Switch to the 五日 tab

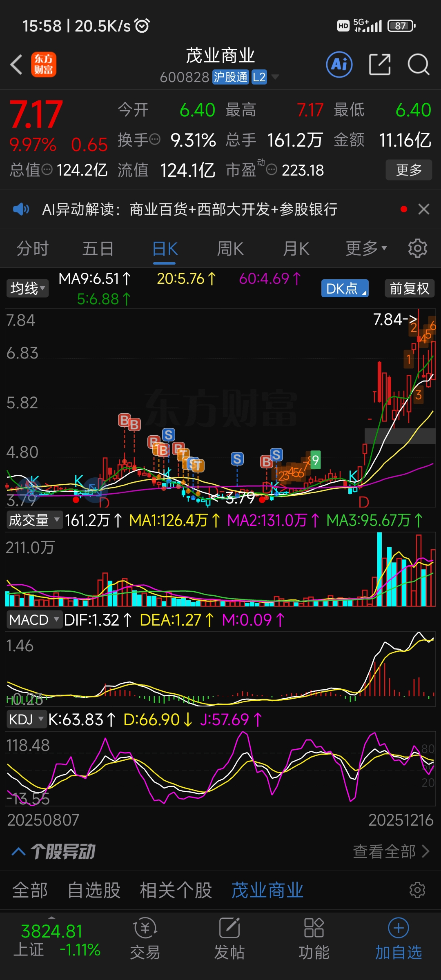(x=98, y=248)
